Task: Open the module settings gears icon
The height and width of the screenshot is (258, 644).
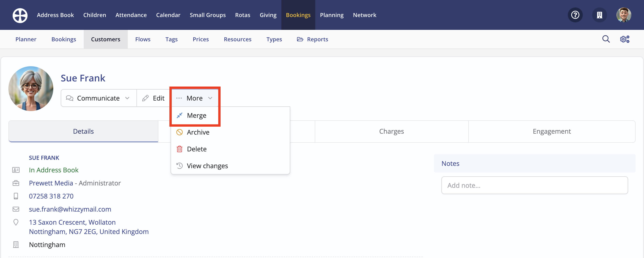Action: 625,39
